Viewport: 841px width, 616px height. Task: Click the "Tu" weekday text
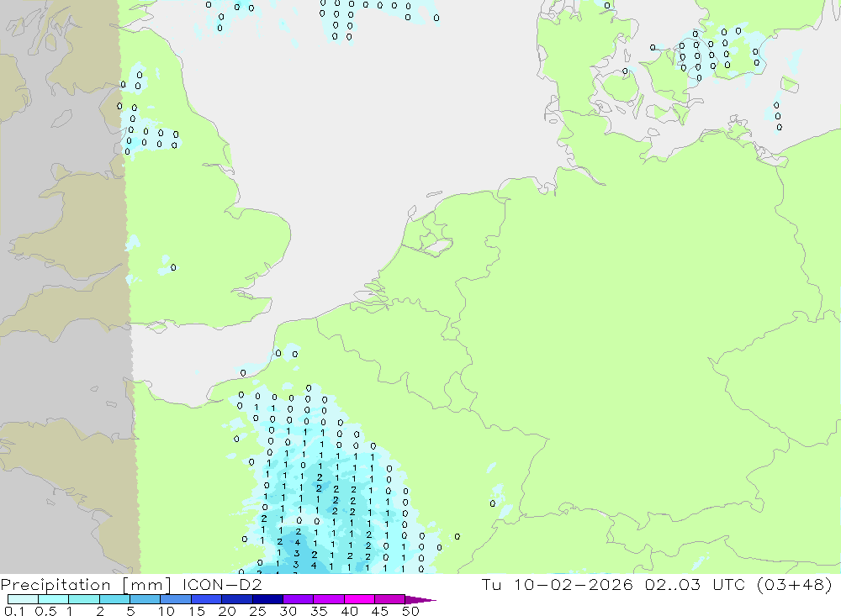point(491,584)
